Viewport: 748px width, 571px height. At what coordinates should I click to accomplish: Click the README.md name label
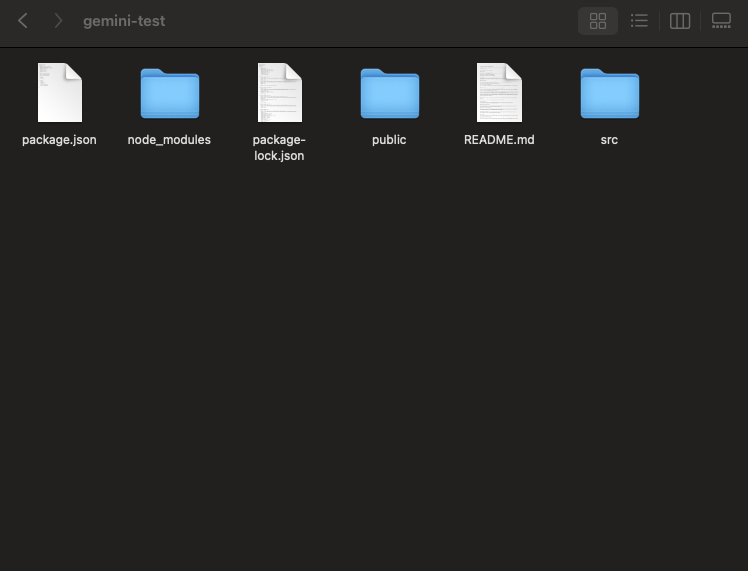coord(499,140)
